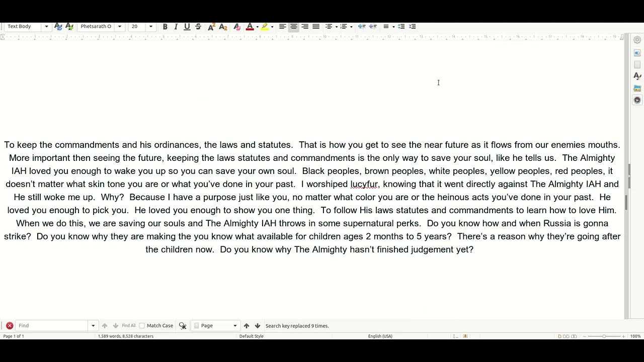Click the Find All button

click(x=129, y=326)
